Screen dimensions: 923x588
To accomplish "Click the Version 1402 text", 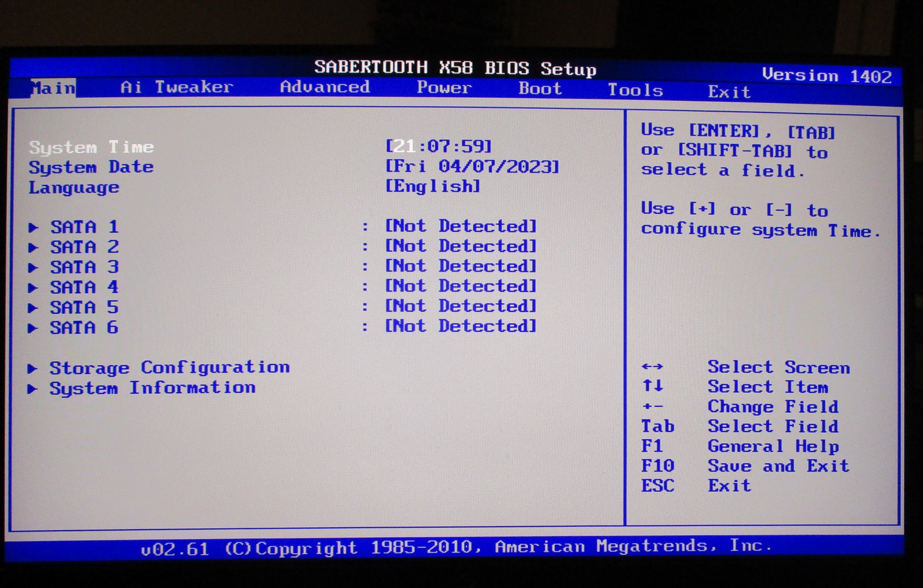I will click(827, 76).
